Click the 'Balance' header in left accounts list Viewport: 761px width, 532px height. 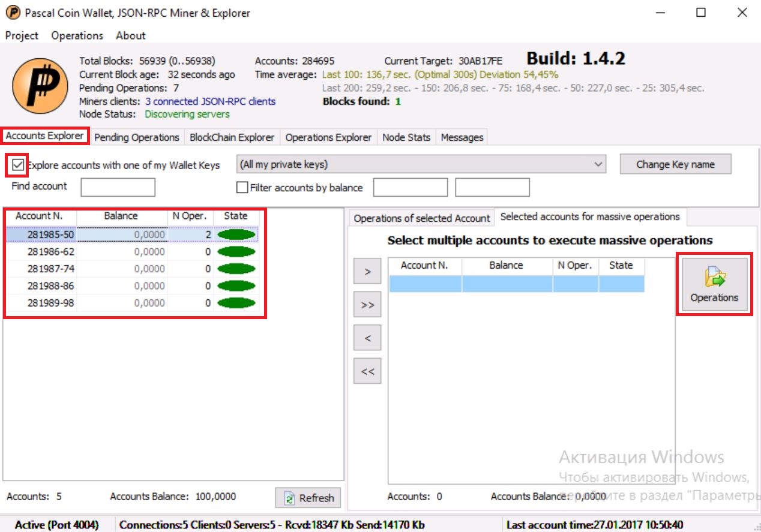click(x=122, y=217)
